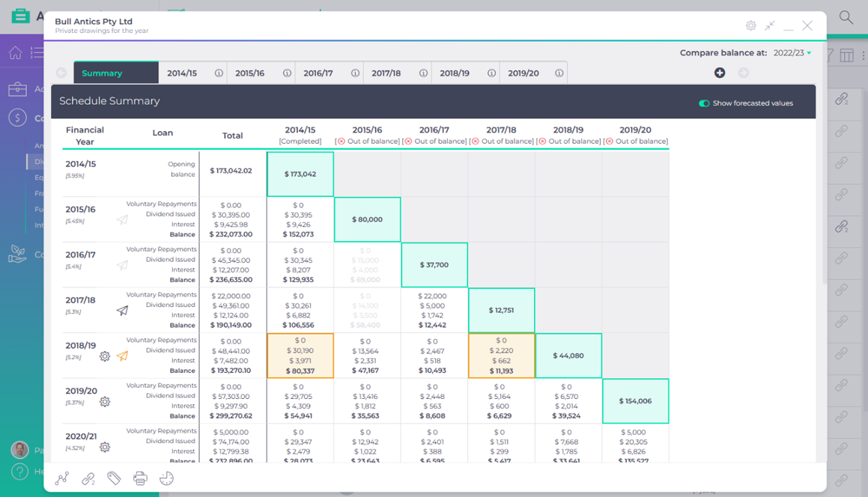Click the paper plane icon in 2017/18 row
Image resolution: width=868 pixels, height=497 pixels.
coord(122,311)
